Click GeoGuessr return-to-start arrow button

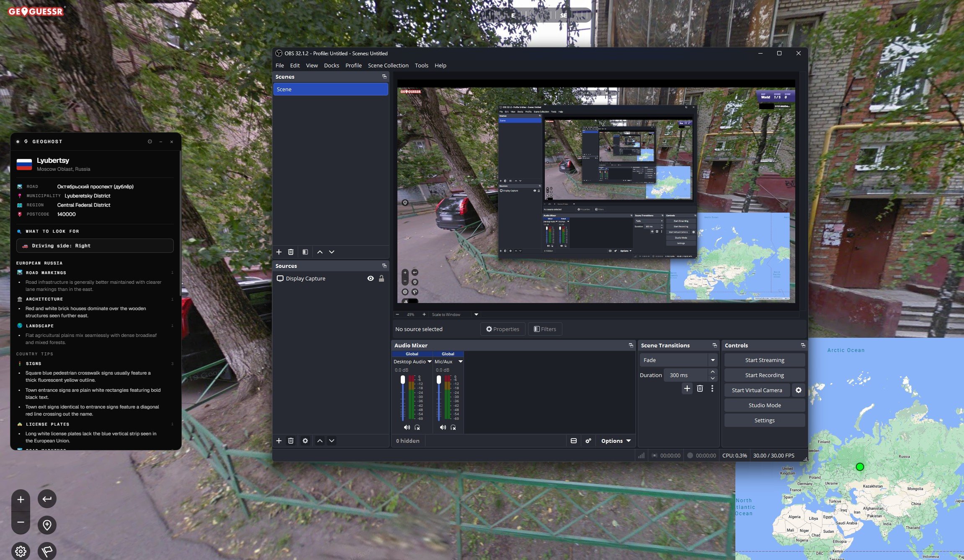point(47,499)
